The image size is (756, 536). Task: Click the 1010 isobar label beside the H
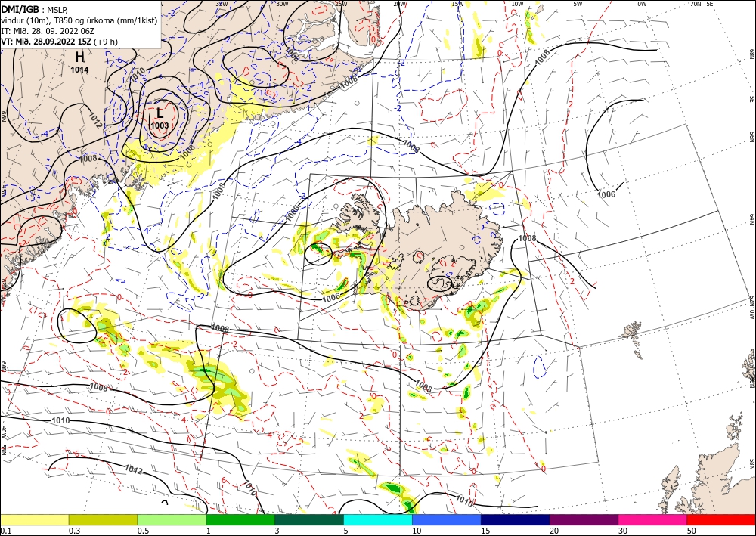(138, 74)
